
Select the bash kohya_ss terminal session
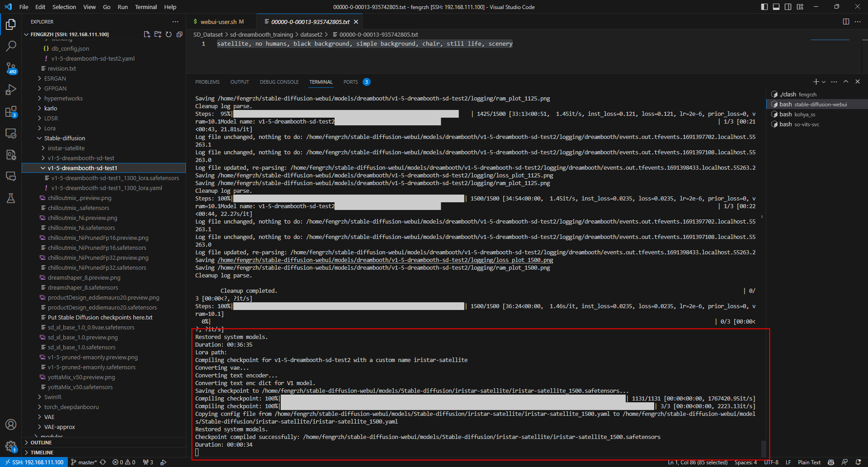coord(806,114)
